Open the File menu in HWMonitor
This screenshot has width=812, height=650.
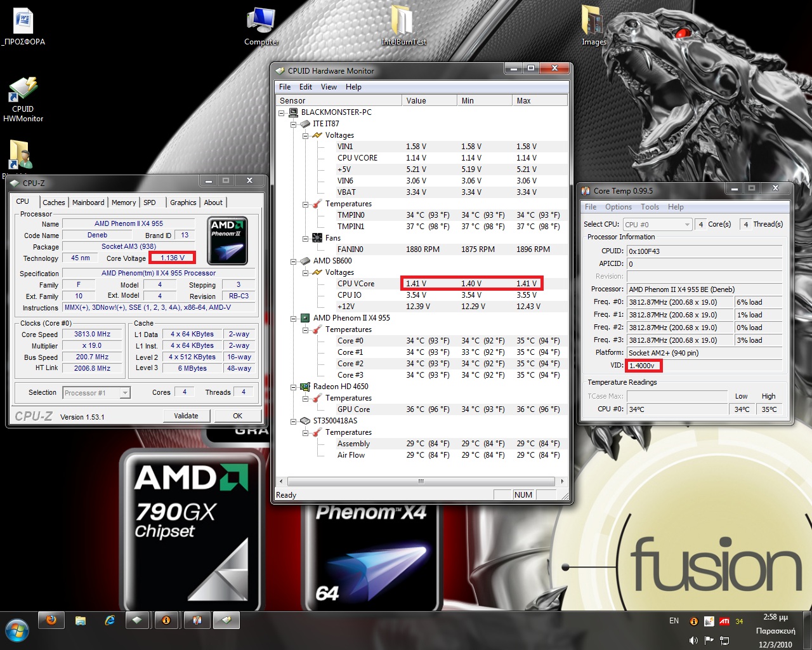(x=285, y=87)
